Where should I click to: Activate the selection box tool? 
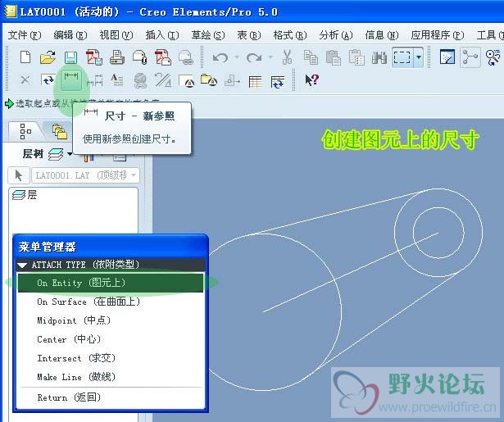(x=402, y=57)
